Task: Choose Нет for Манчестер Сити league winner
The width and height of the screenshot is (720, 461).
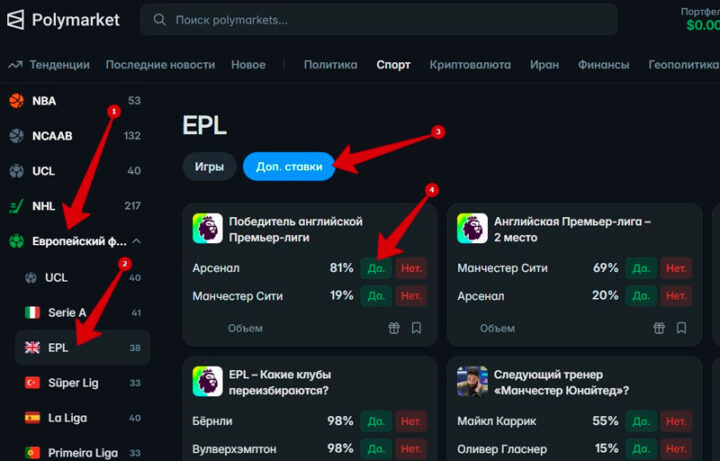Action: click(x=410, y=296)
